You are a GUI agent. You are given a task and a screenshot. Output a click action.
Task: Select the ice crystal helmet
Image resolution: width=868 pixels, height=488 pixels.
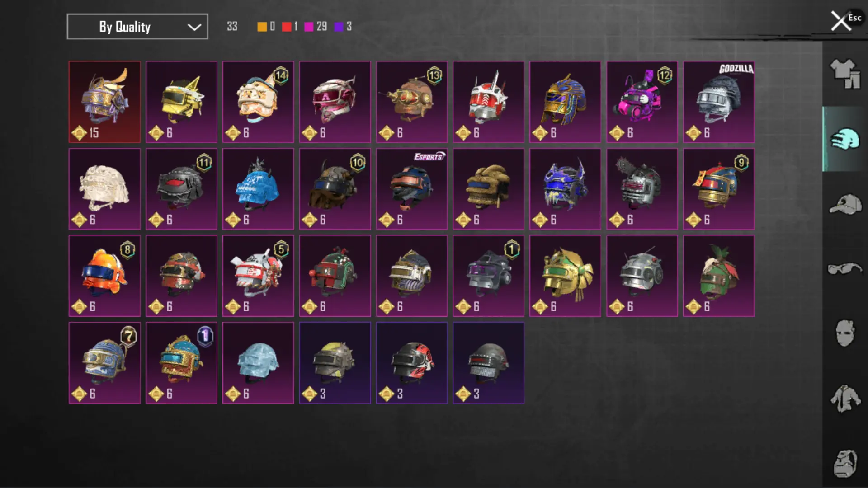(258, 363)
